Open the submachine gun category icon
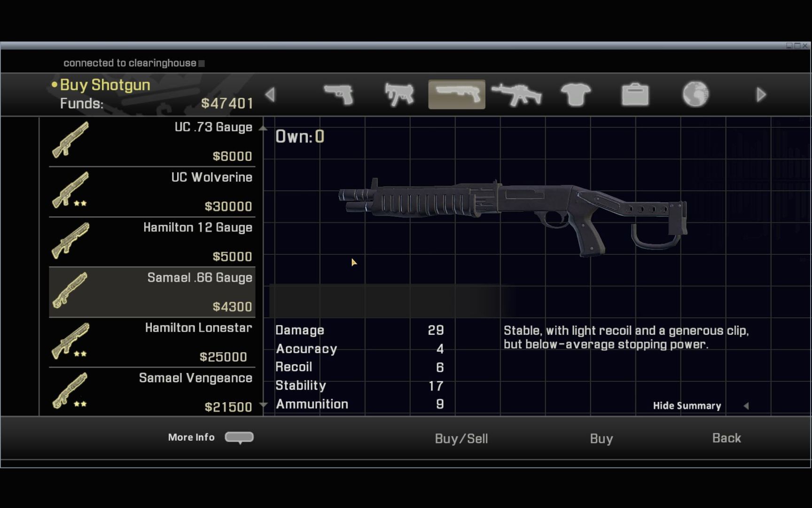 click(x=399, y=95)
